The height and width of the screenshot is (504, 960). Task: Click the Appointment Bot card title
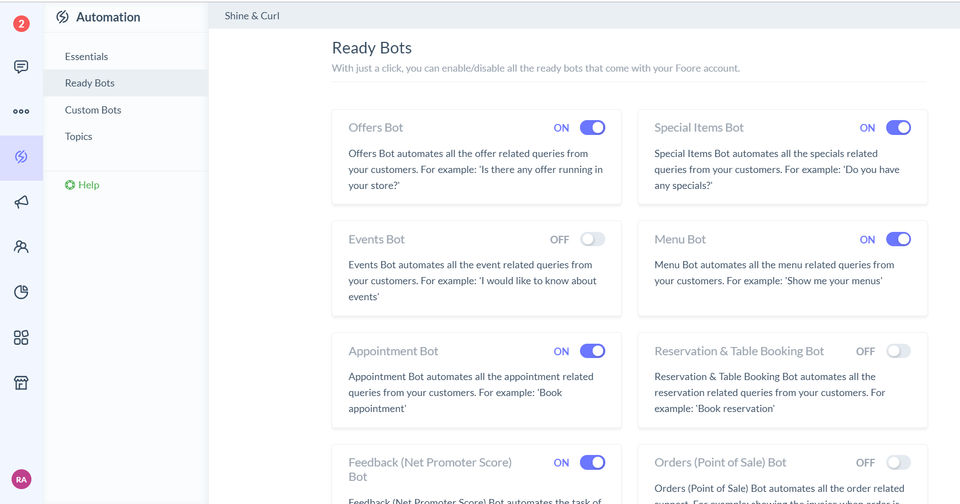pyautogui.click(x=393, y=351)
